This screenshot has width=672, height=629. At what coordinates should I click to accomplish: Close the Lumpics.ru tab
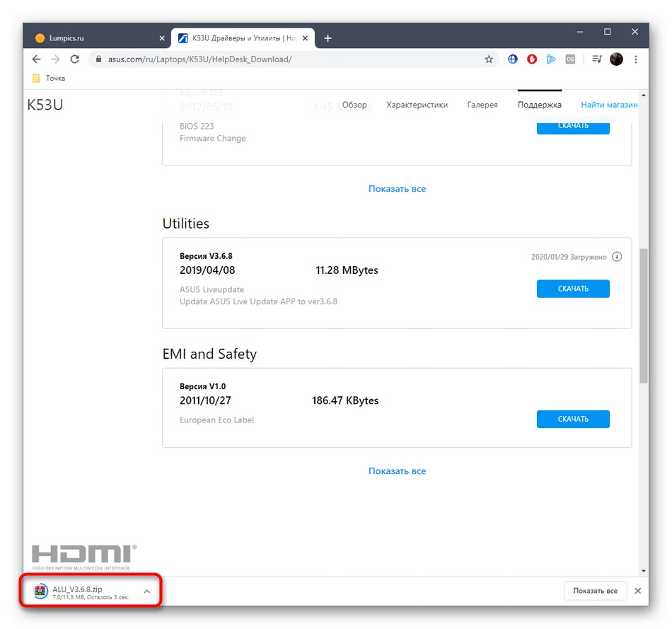click(x=162, y=38)
